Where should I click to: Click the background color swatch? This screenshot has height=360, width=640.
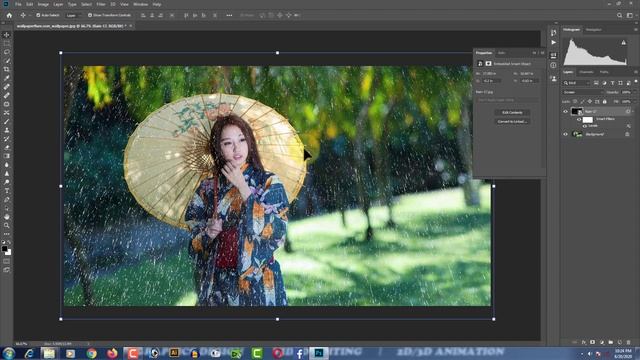(8, 252)
